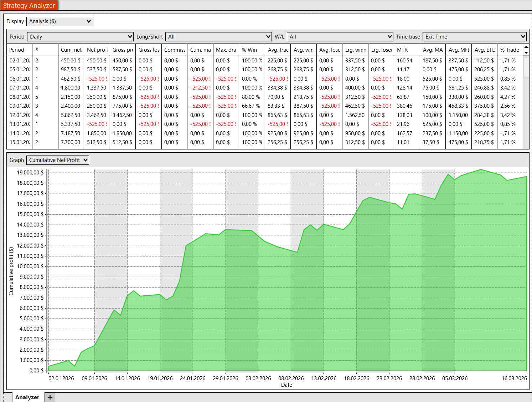Select the Strategy Analyzer title tab

coord(29,5)
